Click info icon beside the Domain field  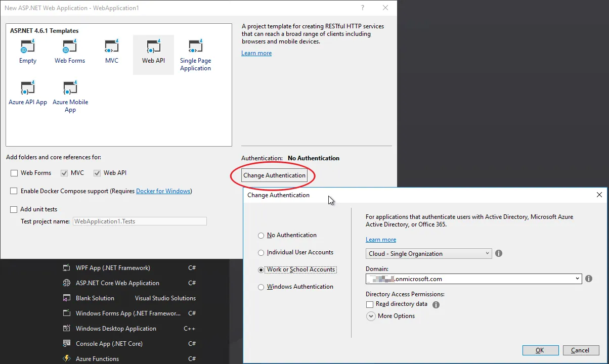coord(589,279)
